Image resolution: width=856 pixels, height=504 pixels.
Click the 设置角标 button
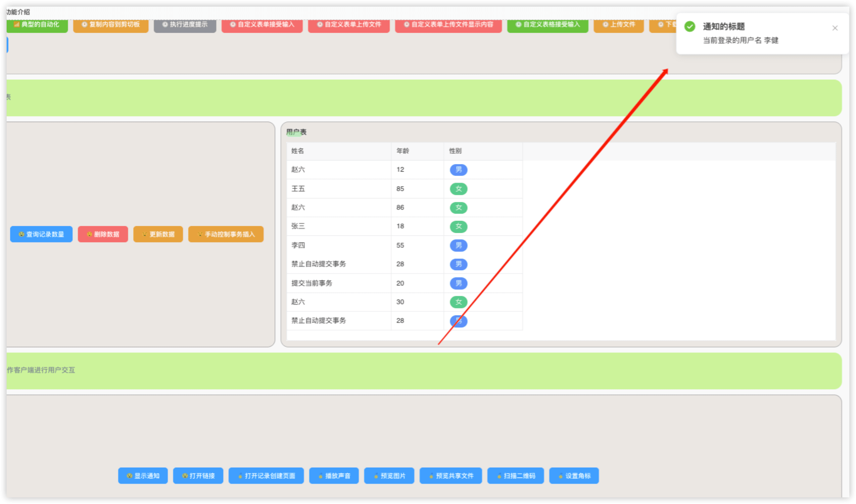click(574, 476)
